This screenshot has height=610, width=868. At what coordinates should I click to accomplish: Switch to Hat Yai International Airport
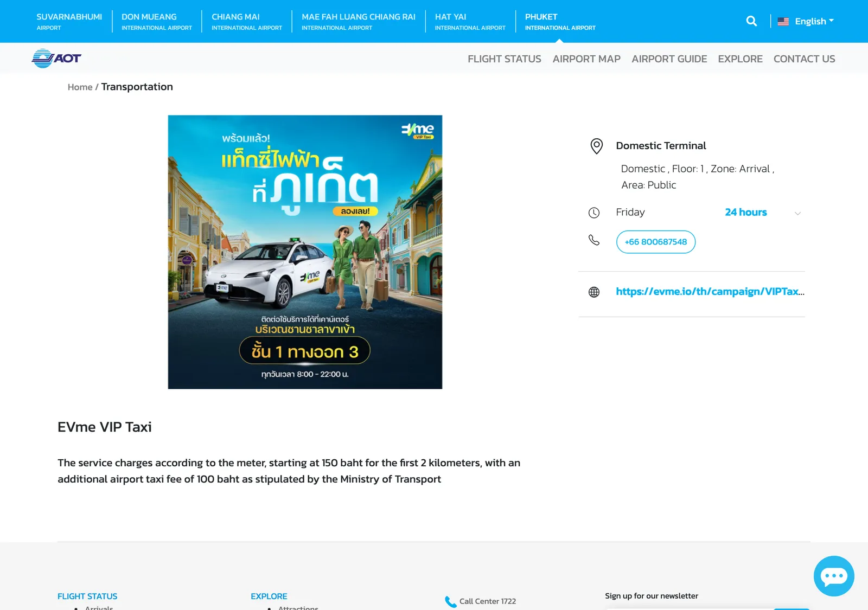(x=470, y=21)
